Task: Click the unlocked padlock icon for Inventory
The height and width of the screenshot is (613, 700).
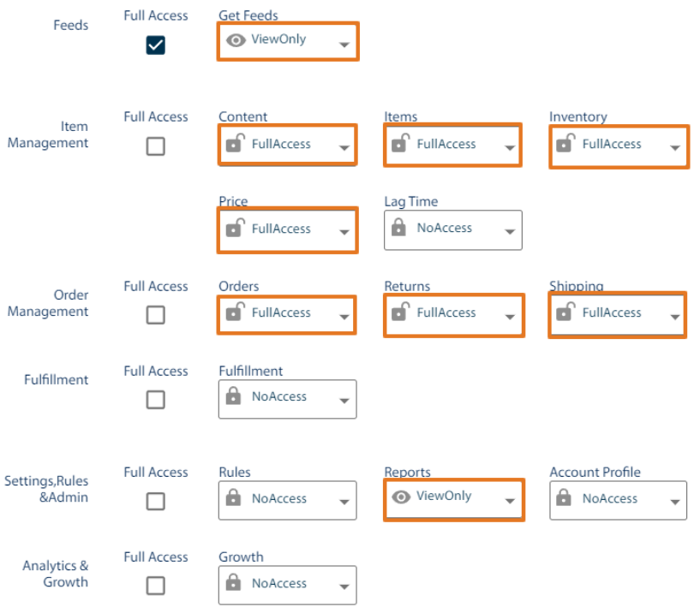Action: (x=566, y=146)
